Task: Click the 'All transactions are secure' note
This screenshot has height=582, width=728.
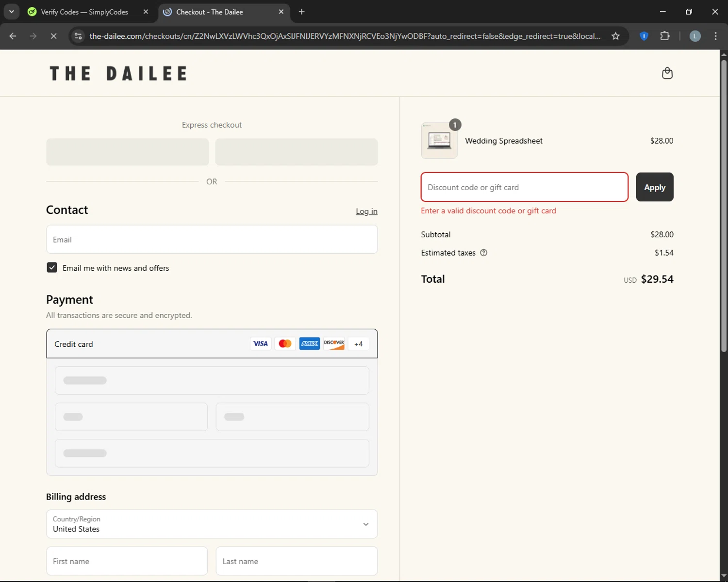Action: [x=119, y=315]
